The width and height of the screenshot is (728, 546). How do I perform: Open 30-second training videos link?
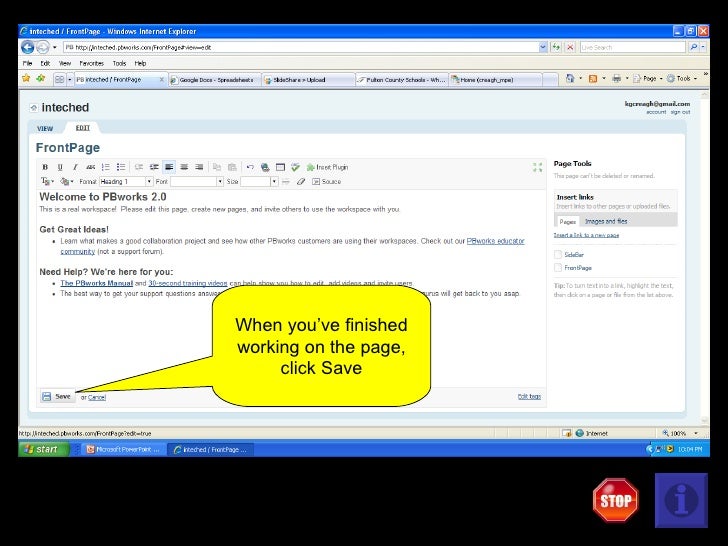(188, 283)
